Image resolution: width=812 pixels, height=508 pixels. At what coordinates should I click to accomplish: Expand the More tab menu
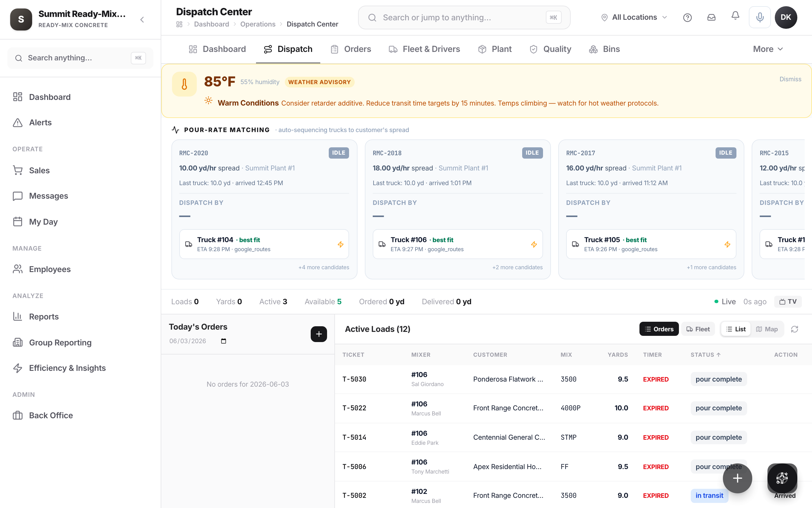click(x=768, y=49)
